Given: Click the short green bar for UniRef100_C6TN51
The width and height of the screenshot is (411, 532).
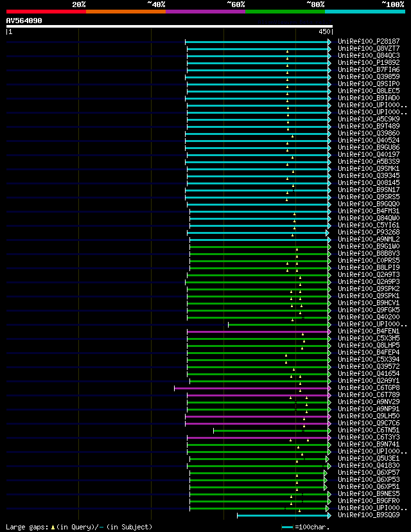Looking at the screenshot, I should coord(271,431).
